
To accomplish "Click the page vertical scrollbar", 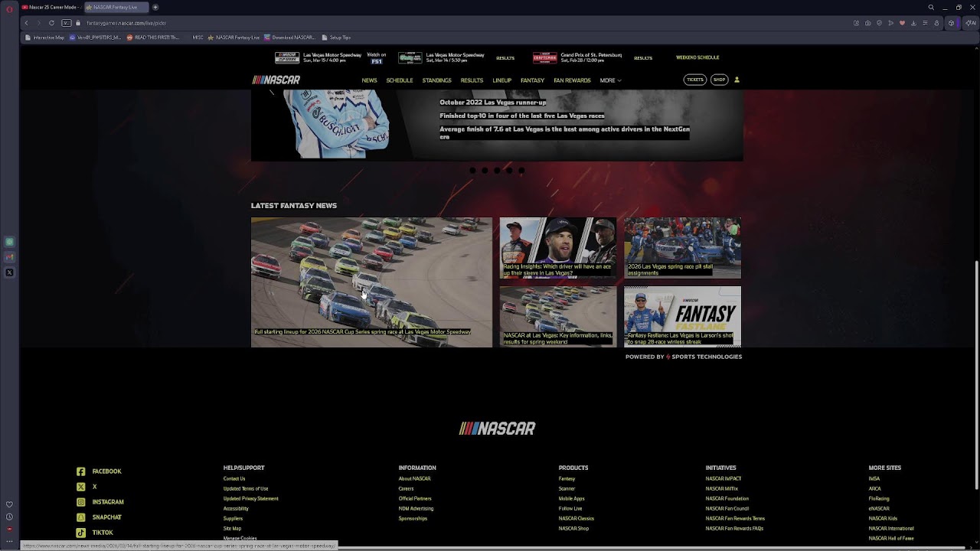I will (976, 375).
